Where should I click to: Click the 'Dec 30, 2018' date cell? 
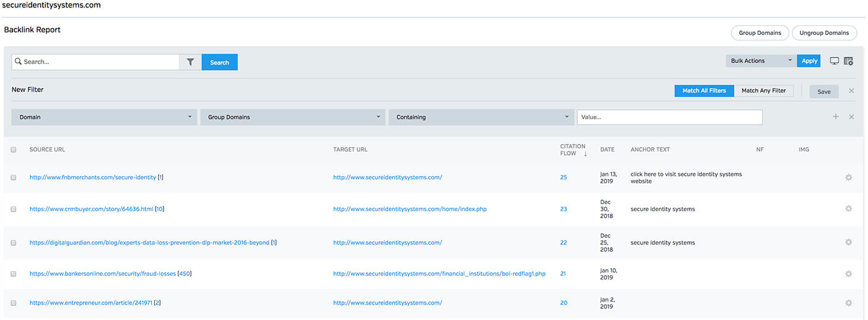click(x=607, y=209)
